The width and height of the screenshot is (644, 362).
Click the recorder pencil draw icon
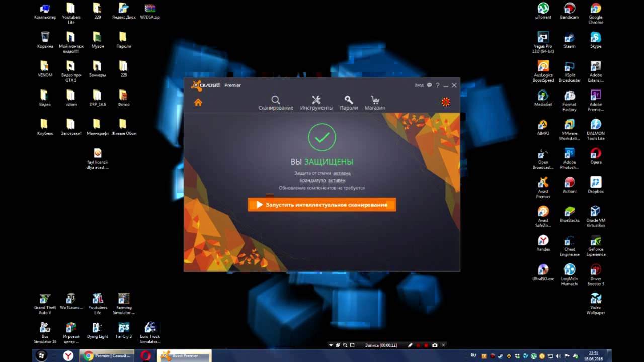point(410,345)
